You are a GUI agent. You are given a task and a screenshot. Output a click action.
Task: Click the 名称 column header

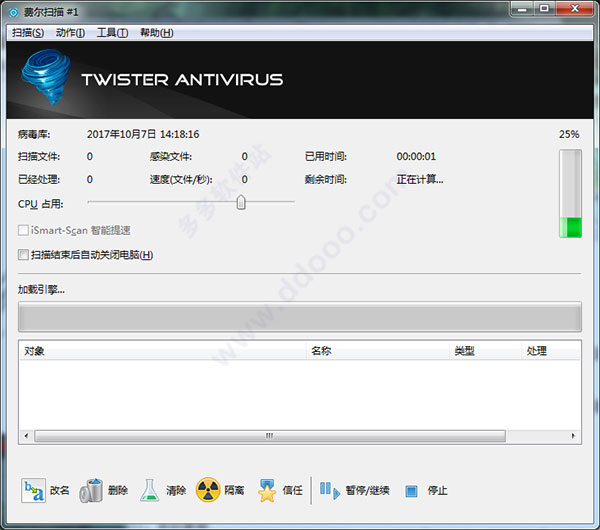378,351
